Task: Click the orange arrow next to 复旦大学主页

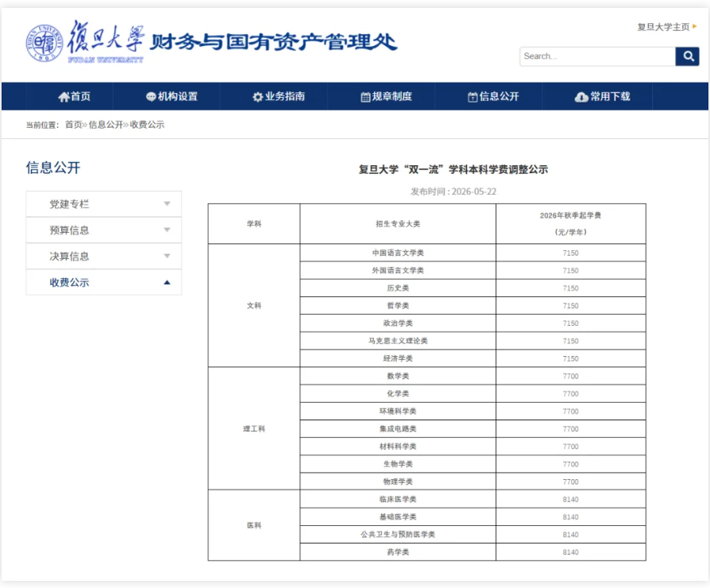Action: (x=695, y=26)
